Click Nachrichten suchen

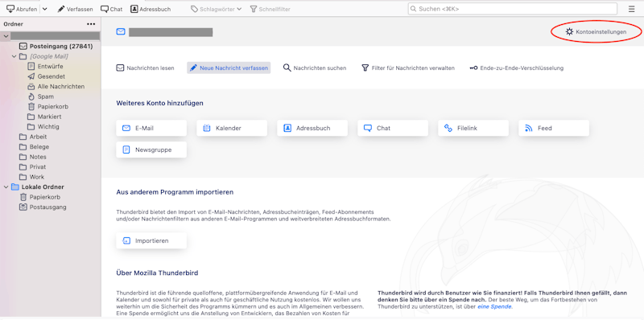pos(315,68)
